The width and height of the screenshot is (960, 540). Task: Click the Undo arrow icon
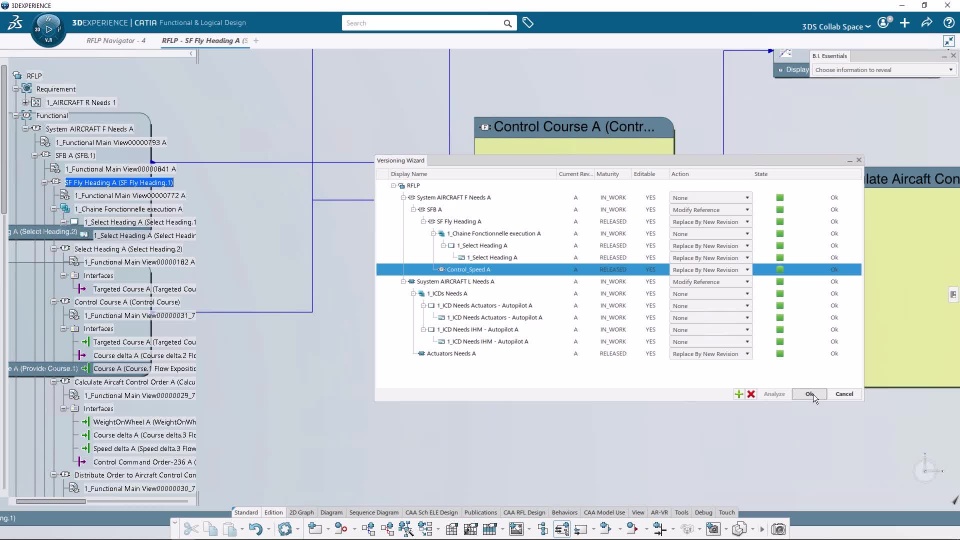pos(255,528)
